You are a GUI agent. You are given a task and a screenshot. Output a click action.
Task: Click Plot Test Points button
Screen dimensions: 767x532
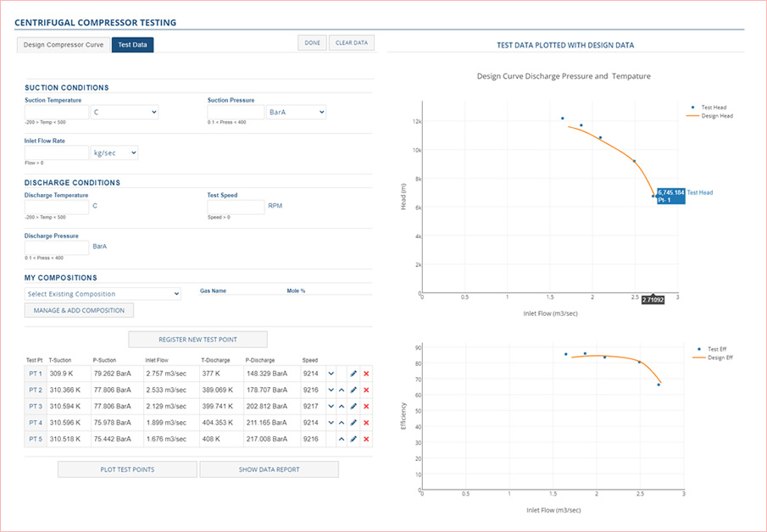pos(127,469)
